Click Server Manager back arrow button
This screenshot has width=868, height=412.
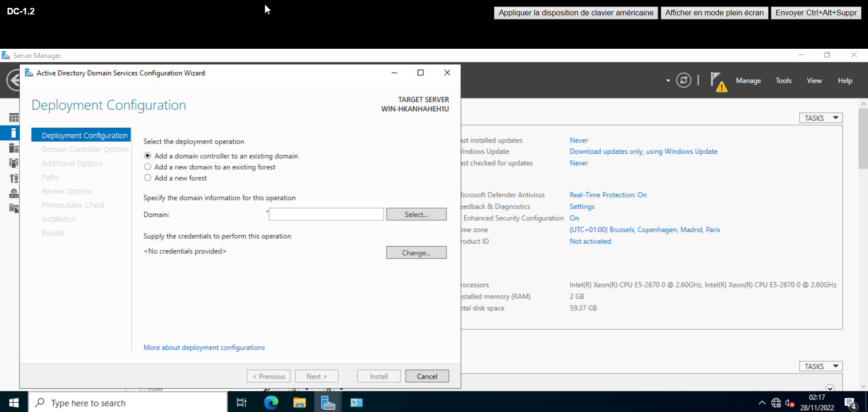click(13, 80)
